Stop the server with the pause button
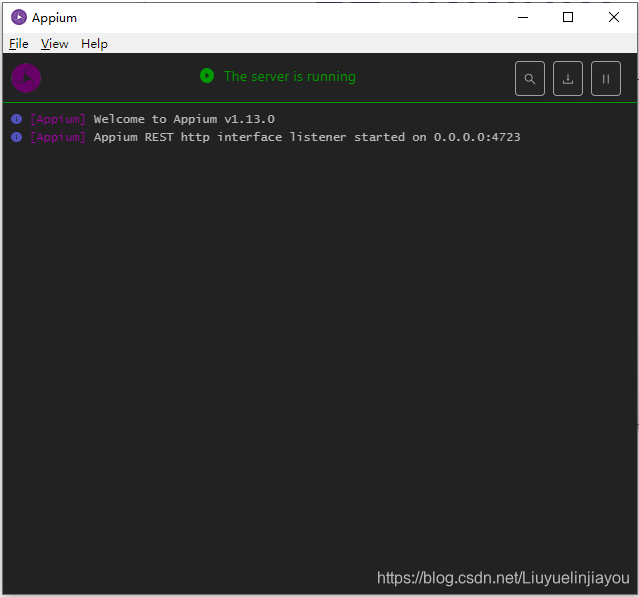 click(x=606, y=79)
